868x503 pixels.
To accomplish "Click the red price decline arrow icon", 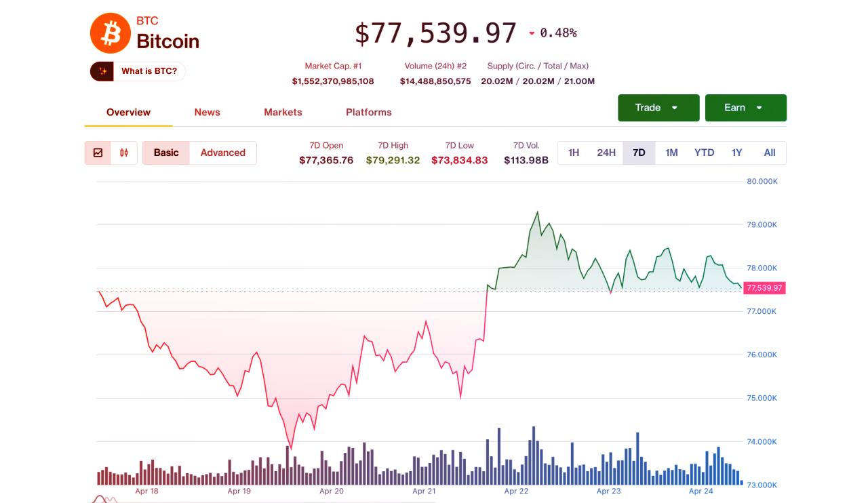I will point(530,32).
